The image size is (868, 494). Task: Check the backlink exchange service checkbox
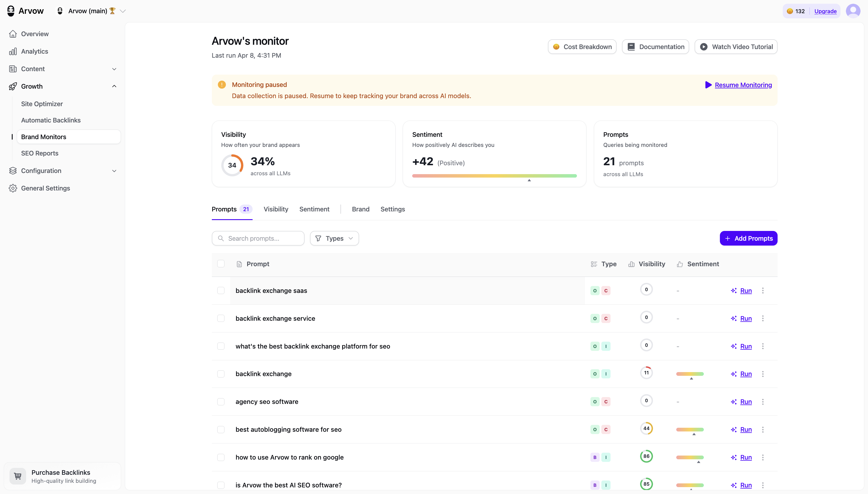point(221,319)
